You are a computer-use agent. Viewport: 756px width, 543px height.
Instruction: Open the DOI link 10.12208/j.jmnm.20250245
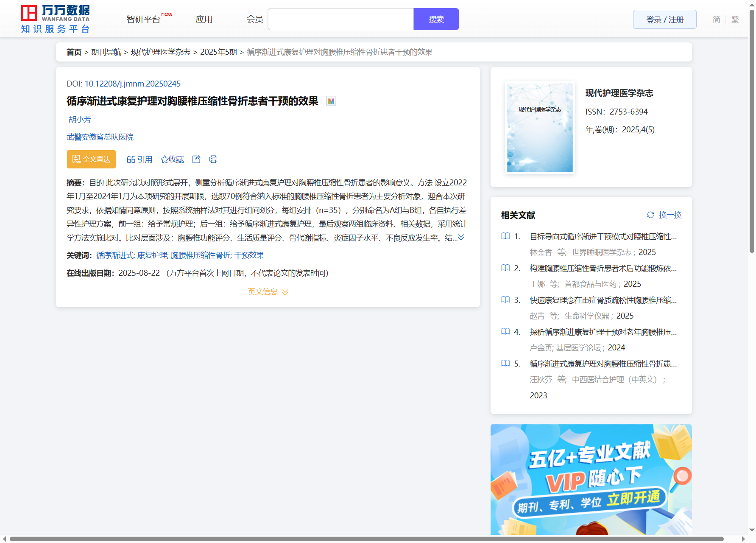(132, 84)
